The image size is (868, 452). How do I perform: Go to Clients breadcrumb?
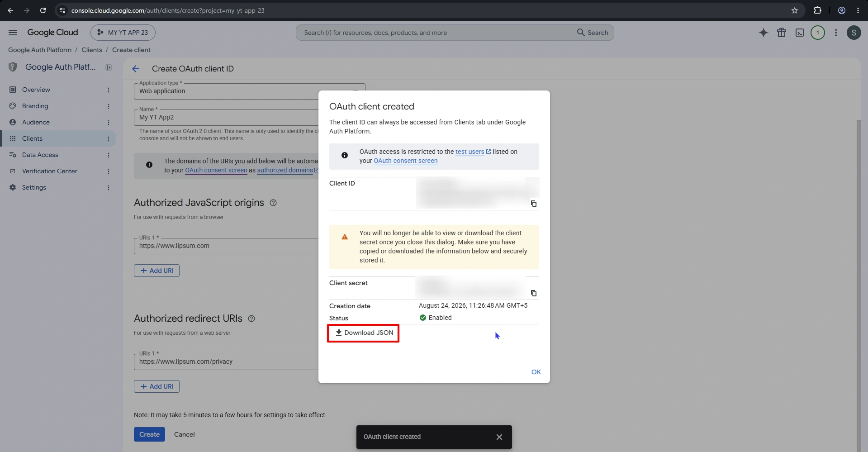click(x=92, y=50)
